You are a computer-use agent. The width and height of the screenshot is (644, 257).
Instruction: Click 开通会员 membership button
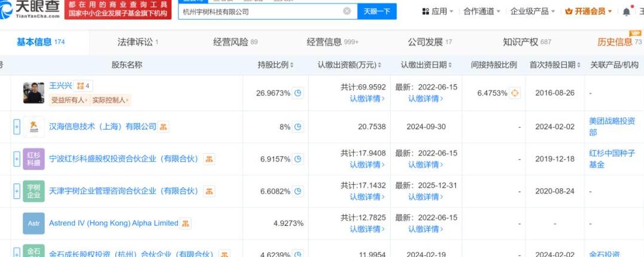[x=588, y=11]
